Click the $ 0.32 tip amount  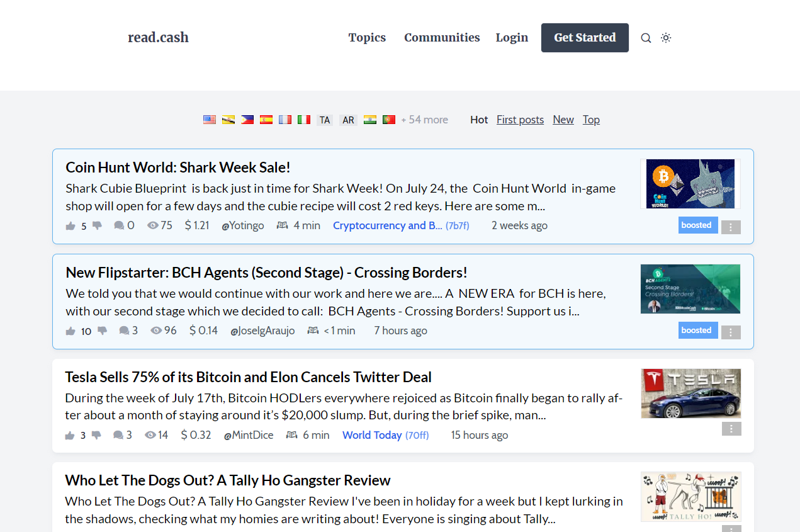[196, 435]
